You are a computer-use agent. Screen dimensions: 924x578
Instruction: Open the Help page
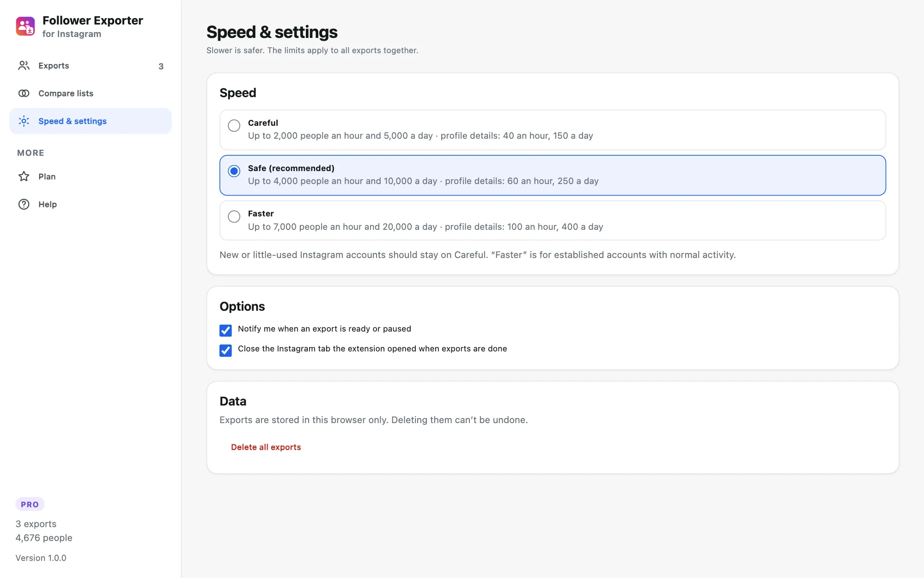(91, 204)
